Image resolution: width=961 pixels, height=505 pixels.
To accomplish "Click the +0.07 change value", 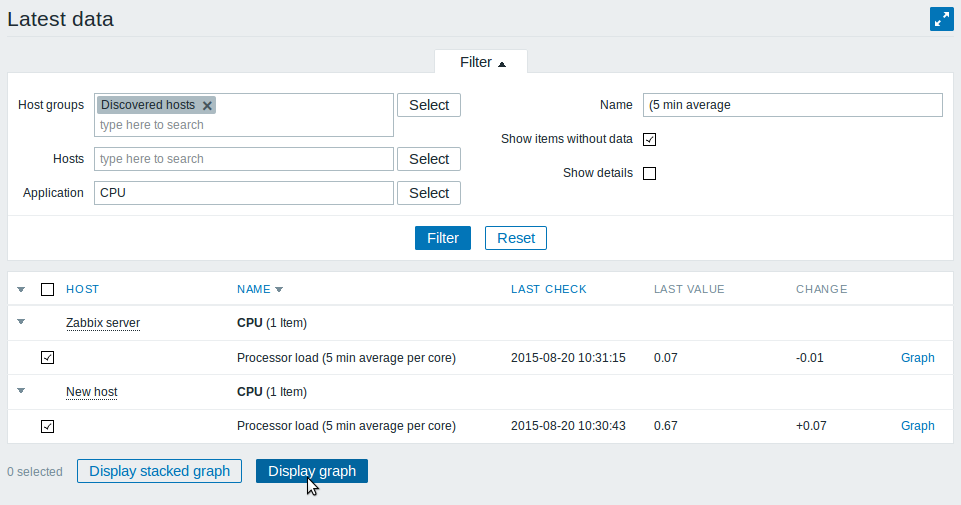I will pos(811,426).
